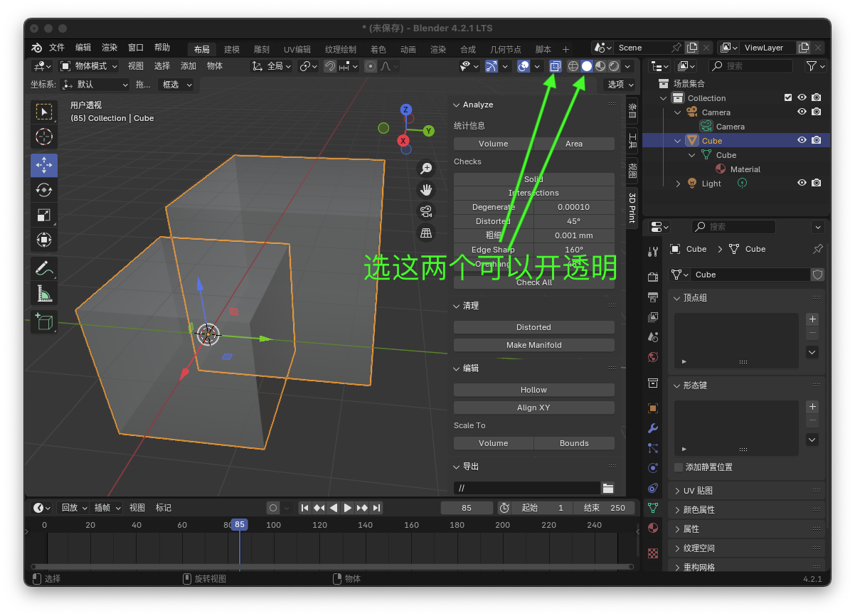Image resolution: width=855 pixels, height=616 pixels.
Task: Click the Bounds button under Scale To
Action: coord(574,443)
